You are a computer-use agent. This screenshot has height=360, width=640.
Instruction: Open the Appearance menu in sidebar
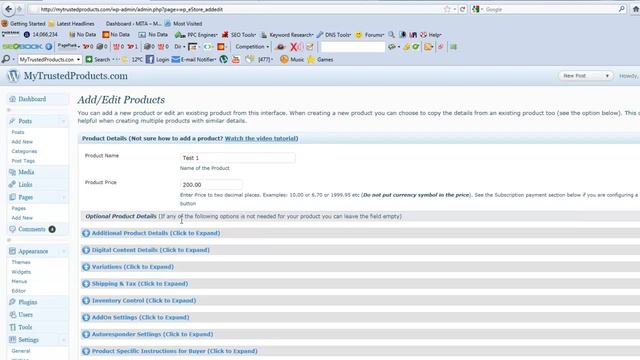33,251
